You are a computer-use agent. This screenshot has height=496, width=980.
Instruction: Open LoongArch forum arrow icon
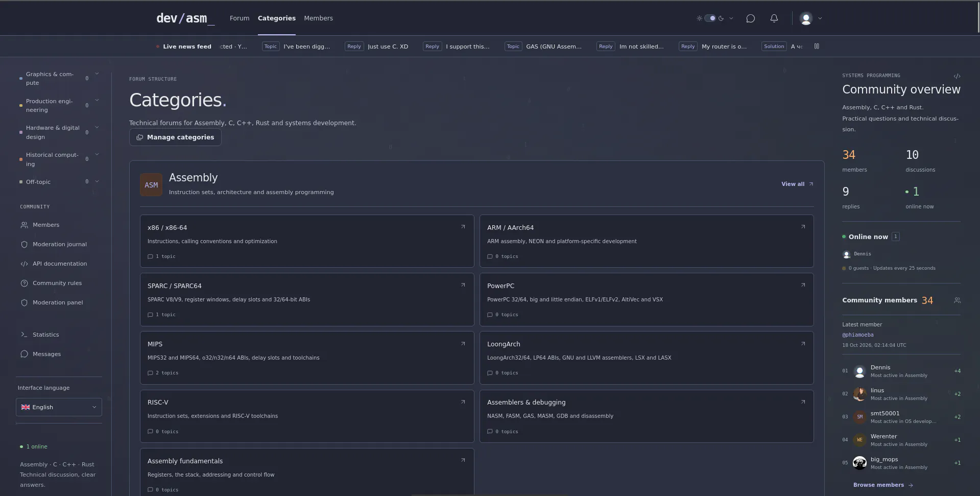coord(803,343)
